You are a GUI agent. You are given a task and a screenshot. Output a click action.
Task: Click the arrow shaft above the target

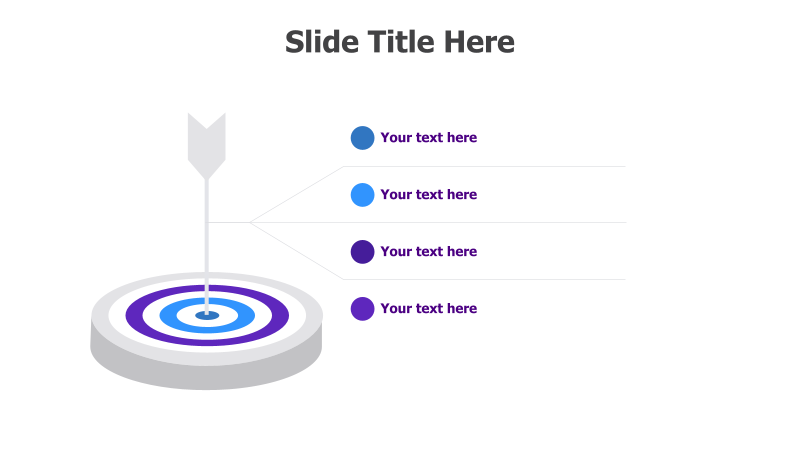(207, 230)
